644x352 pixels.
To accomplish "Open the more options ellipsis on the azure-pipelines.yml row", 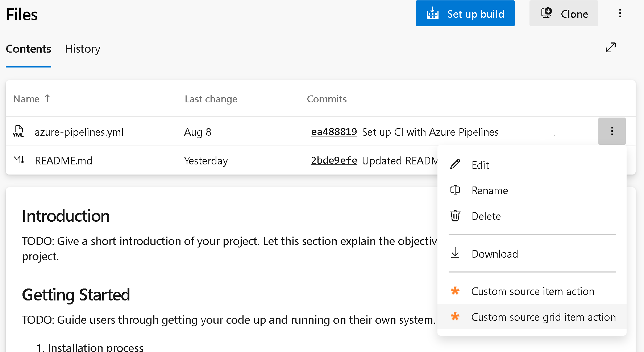I will (x=612, y=131).
